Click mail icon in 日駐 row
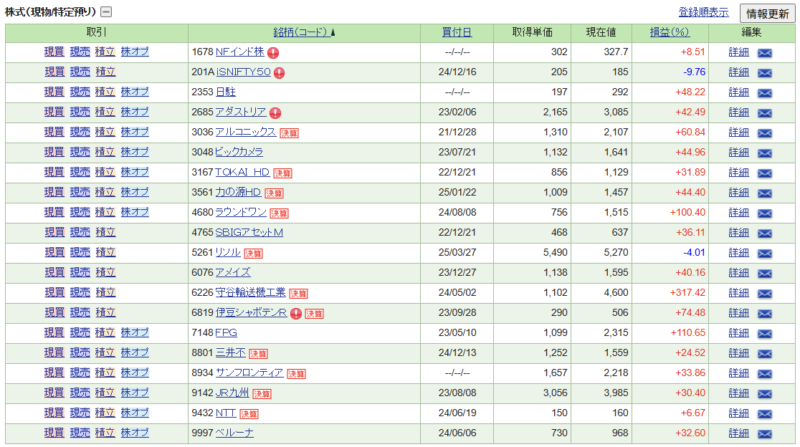Viewport: 800px width, 447px height. (x=764, y=93)
